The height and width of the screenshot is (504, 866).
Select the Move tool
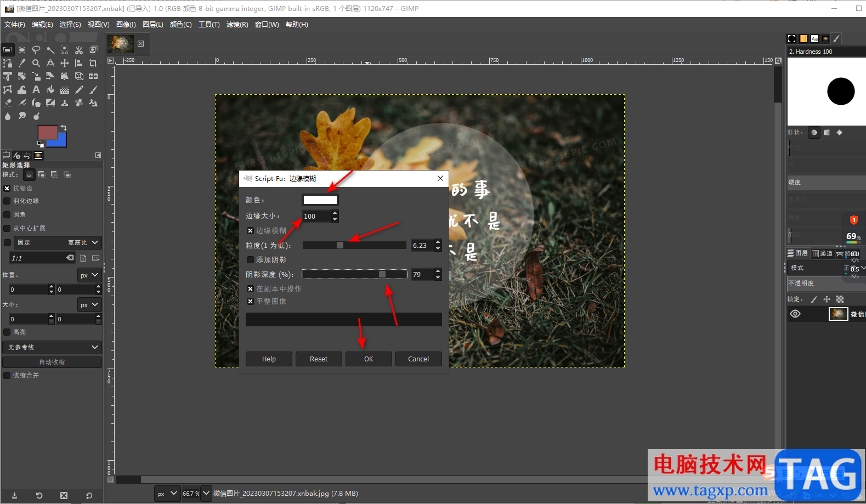point(65,63)
